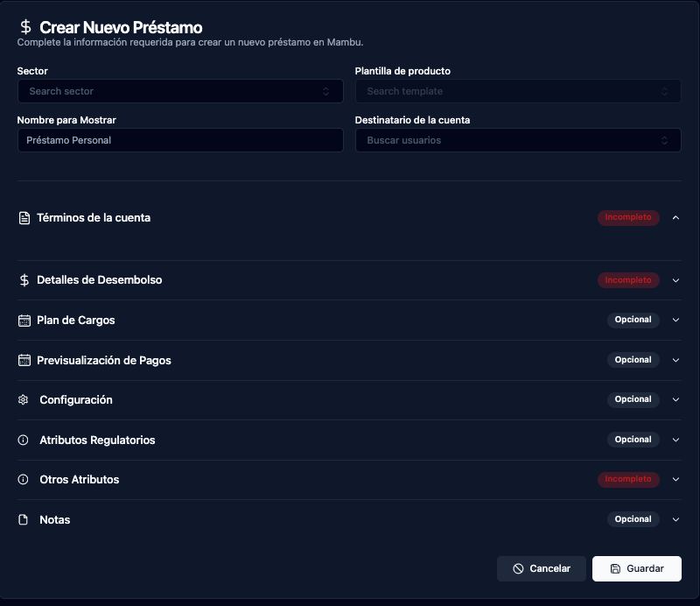
Task: Click the Guardar button
Action: click(636, 568)
